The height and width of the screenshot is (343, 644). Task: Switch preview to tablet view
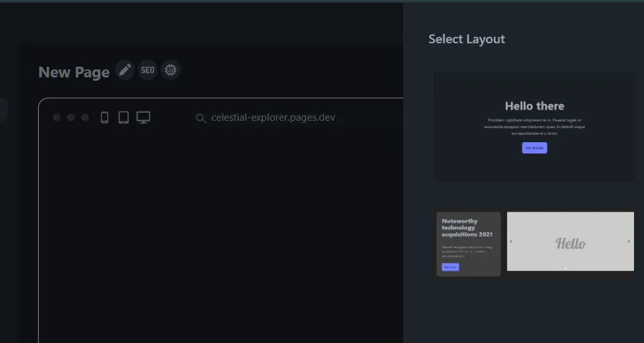(123, 117)
